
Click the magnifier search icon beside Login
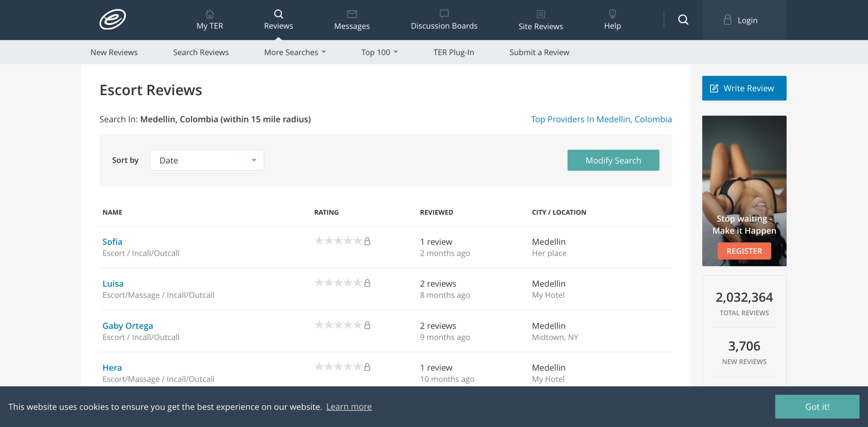coord(683,20)
